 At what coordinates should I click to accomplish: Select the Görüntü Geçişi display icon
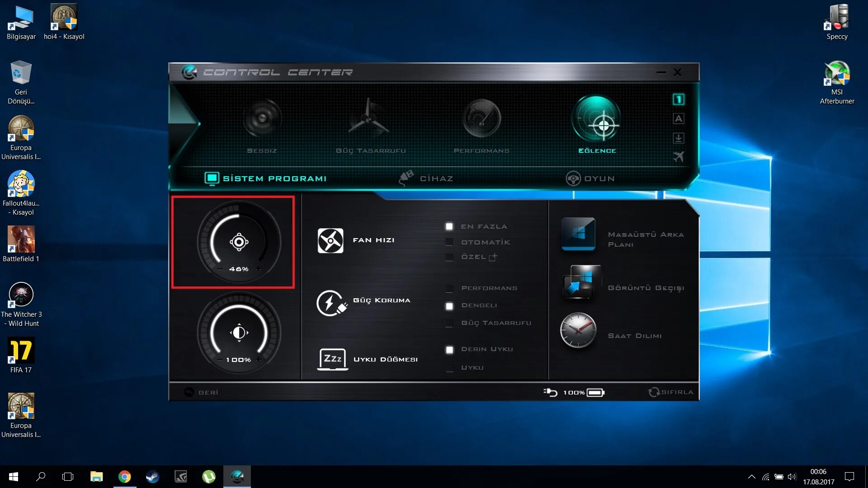578,284
